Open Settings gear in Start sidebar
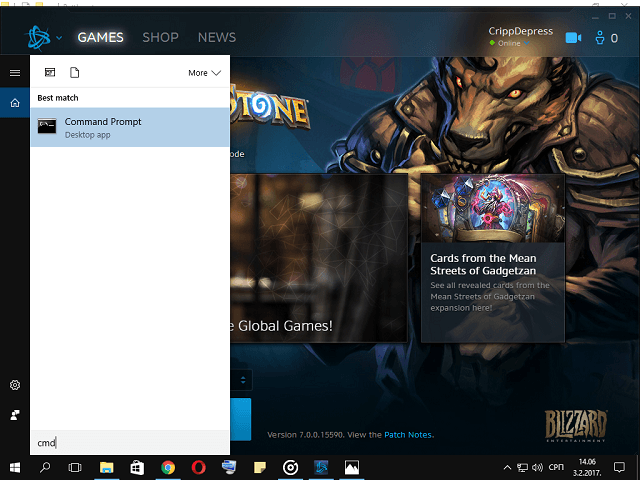Screen dimensions: 640x480 pyautogui.click(x=15, y=385)
